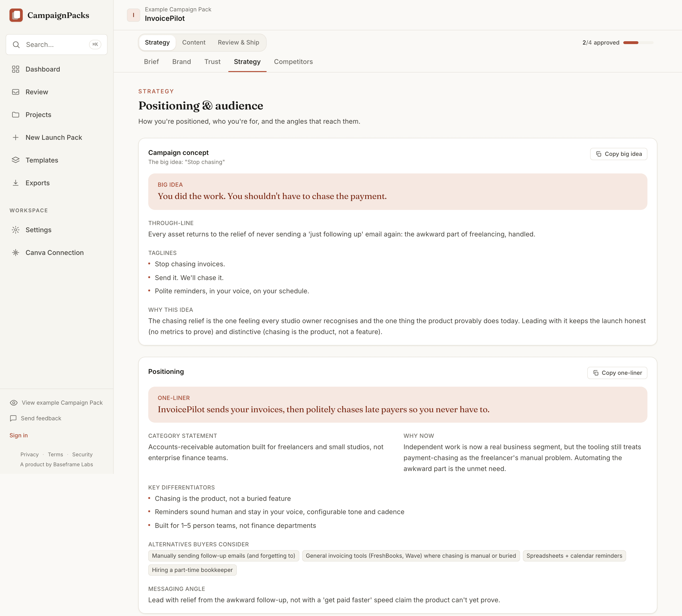Click the 'Example Campaign Pack' header label
The width and height of the screenshot is (682, 616).
[x=178, y=9]
